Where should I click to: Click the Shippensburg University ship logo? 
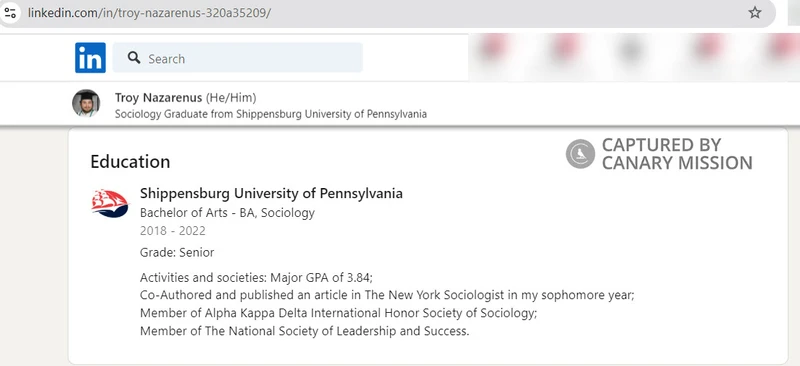[110, 203]
